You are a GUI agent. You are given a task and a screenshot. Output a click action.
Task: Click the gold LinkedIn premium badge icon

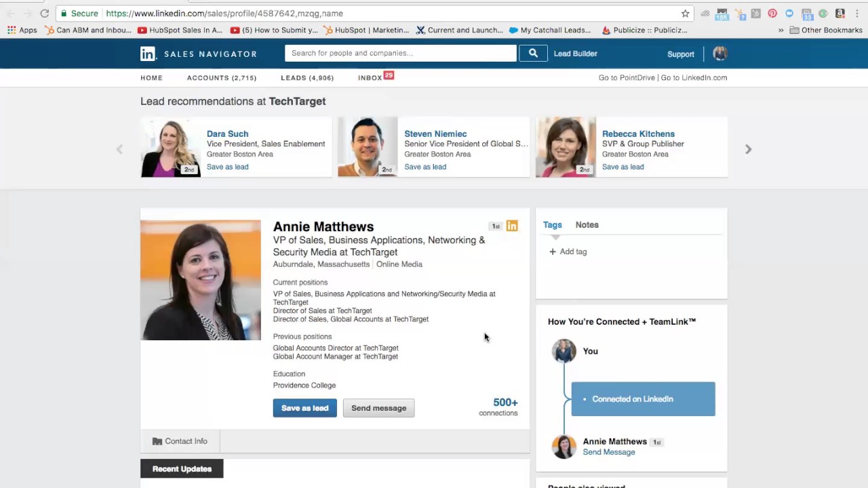tap(512, 226)
